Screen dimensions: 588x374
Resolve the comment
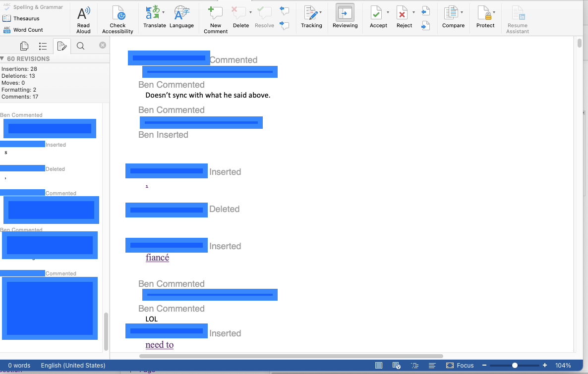264,17
